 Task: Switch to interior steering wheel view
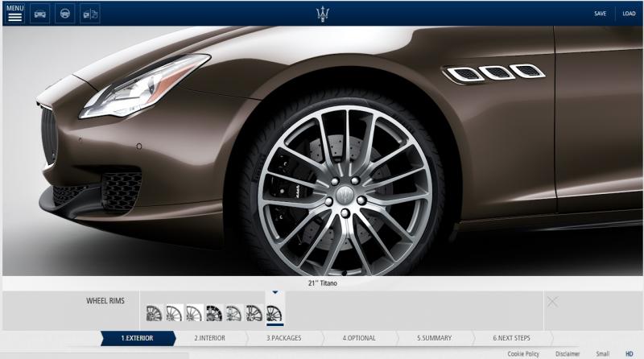click(64, 14)
